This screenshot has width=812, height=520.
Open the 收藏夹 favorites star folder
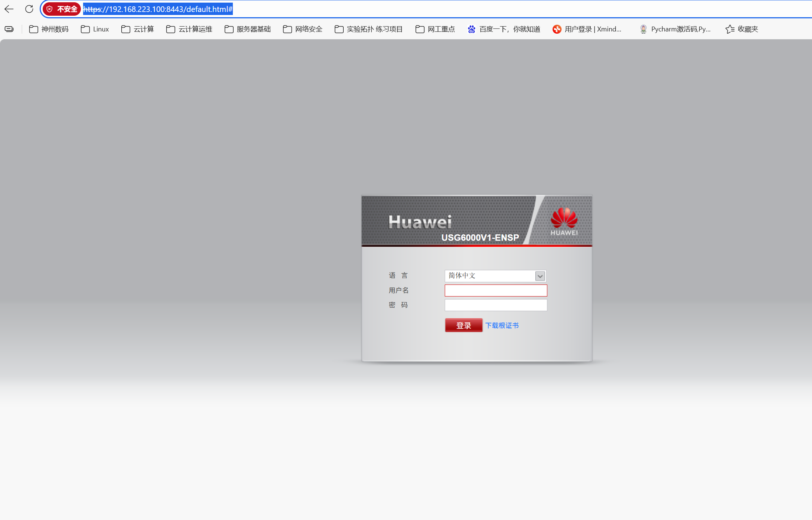pyautogui.click(x=742, y=29)
